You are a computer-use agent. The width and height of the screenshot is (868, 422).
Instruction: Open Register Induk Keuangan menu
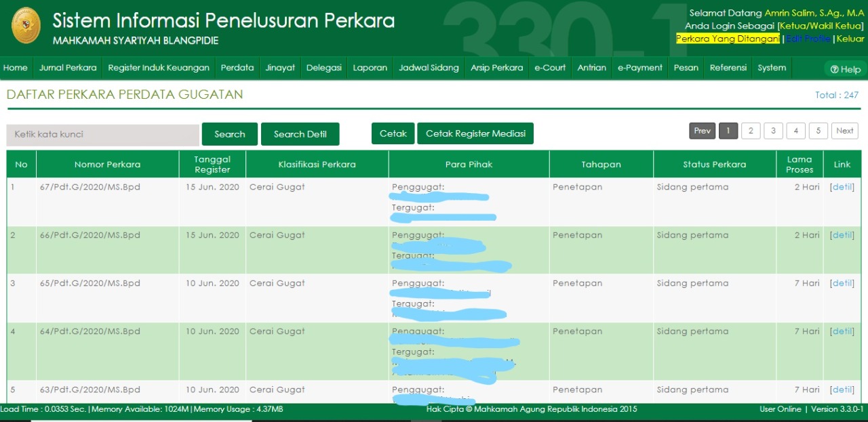coord(159,68)
